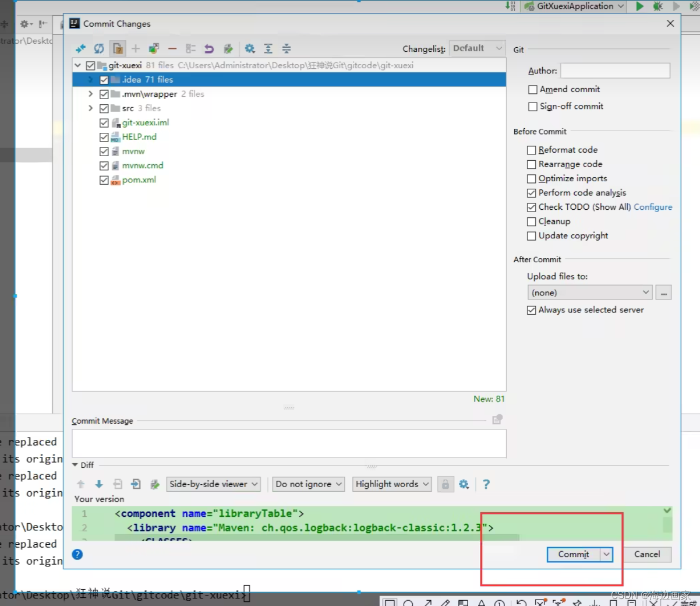Open the Commit button dropdown arrow
Screen dimensions: 700x606
pos(606,554)
